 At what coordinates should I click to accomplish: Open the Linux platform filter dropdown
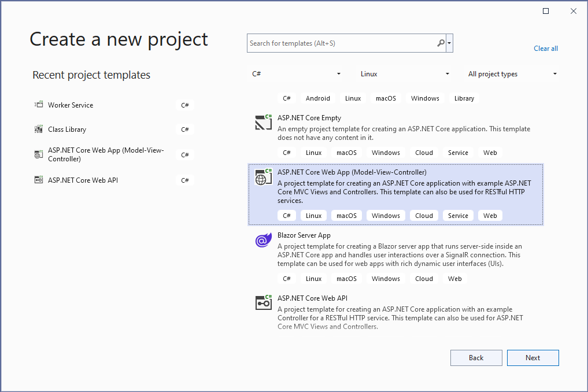405,74
